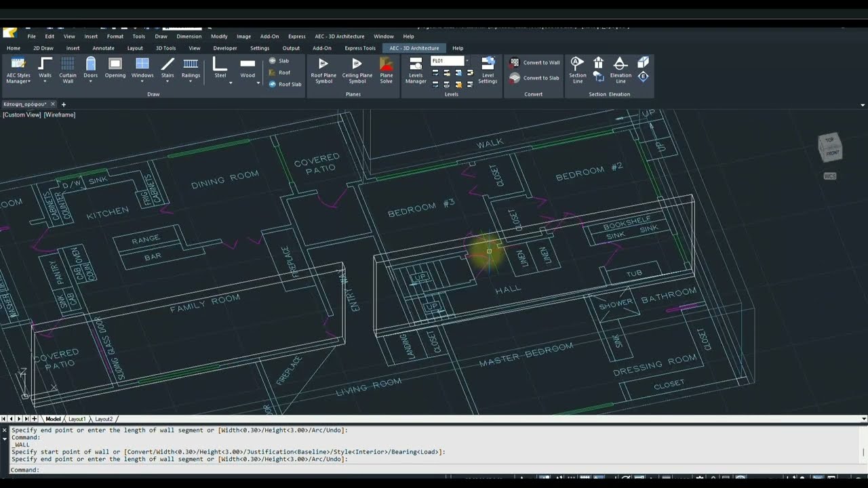Select the Opening tool

115,67
